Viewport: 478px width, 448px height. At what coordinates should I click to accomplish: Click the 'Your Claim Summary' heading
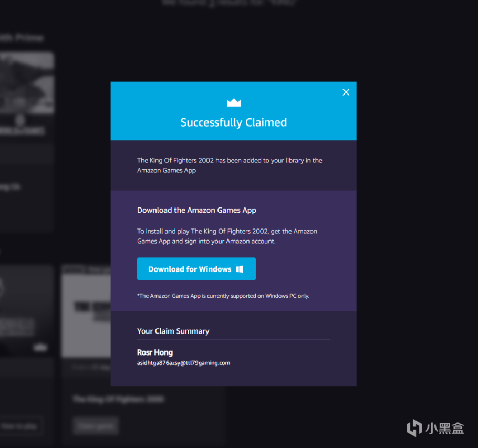point(173,331)
